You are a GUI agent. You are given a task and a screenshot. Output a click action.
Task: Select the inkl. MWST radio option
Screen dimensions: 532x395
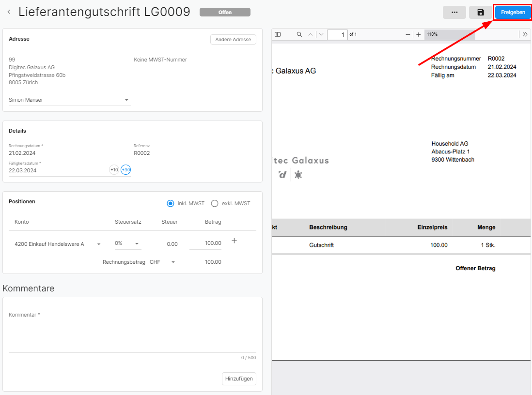tap(171, 203)
